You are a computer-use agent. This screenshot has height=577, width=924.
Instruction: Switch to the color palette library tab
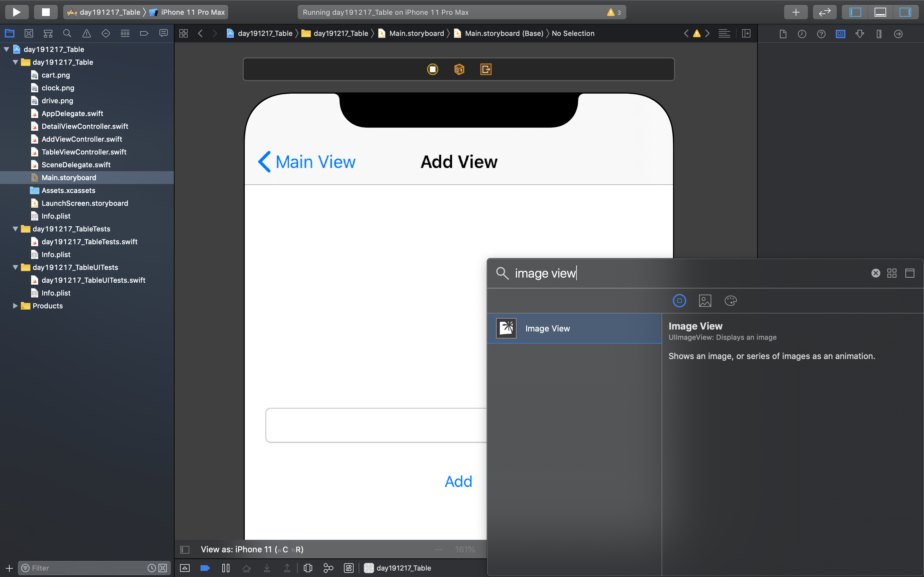click(731, 301)
